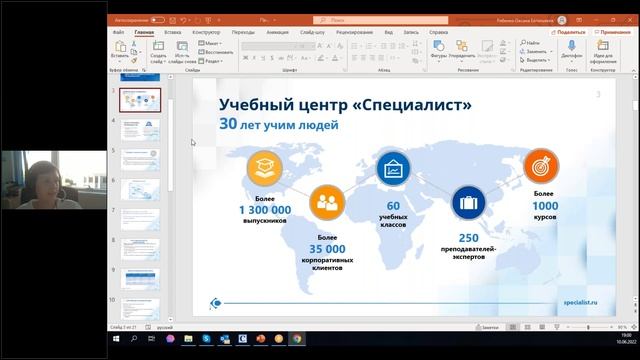640x360 pixels.
Task: Switch to Slide Sorter view icon
Action: click(527, 327)
